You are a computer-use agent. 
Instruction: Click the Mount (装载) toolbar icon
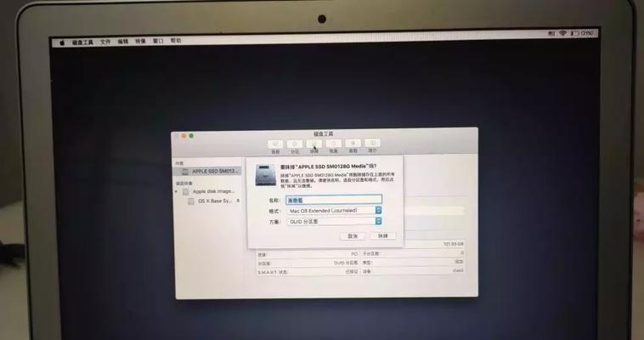pyautogui.click(x=353, y=144)
